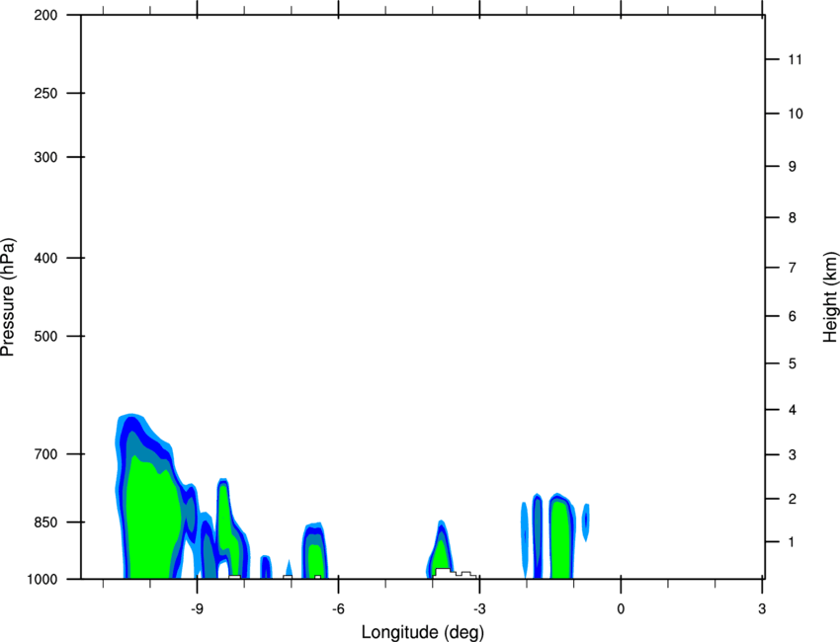This screenshot has width=840, height=642.
Task: Click the -3 longitude tick label
Action: click(479, 609)
